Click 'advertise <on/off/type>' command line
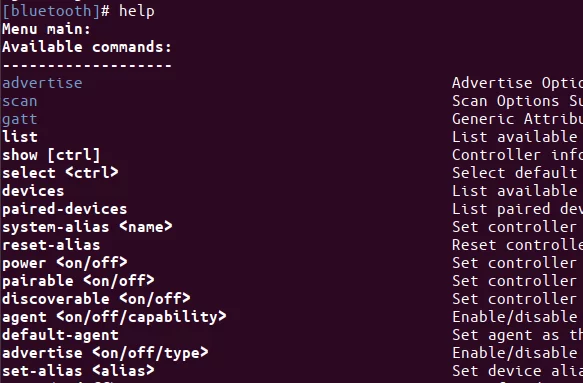This screenshot has width=583, height=383. tap(105, 353)
